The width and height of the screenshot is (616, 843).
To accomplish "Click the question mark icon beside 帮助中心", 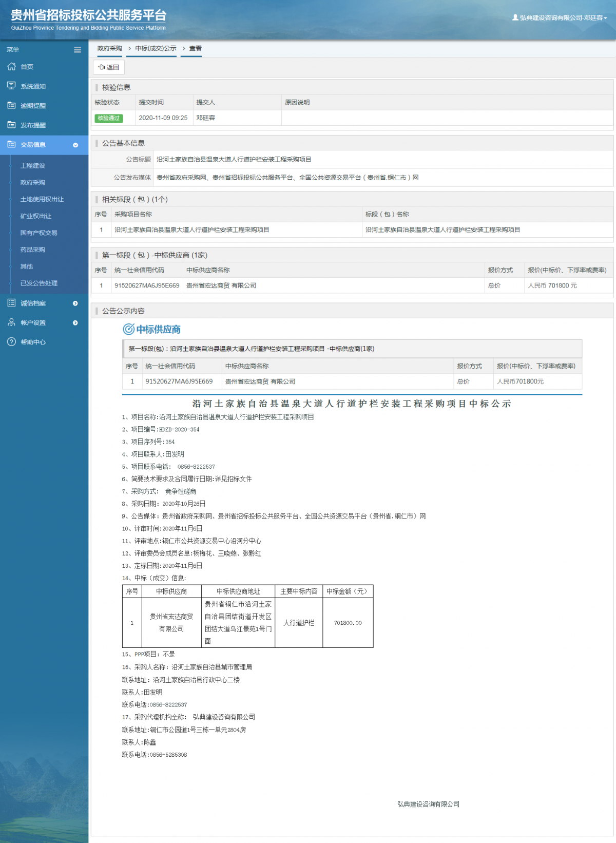I will pos(11,342).
